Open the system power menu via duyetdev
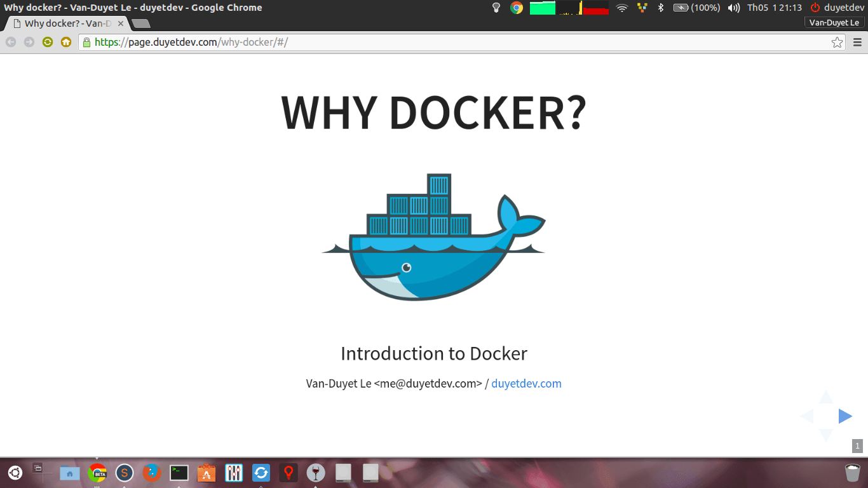The height and width of the screenshot is (488, 868). 837,8
